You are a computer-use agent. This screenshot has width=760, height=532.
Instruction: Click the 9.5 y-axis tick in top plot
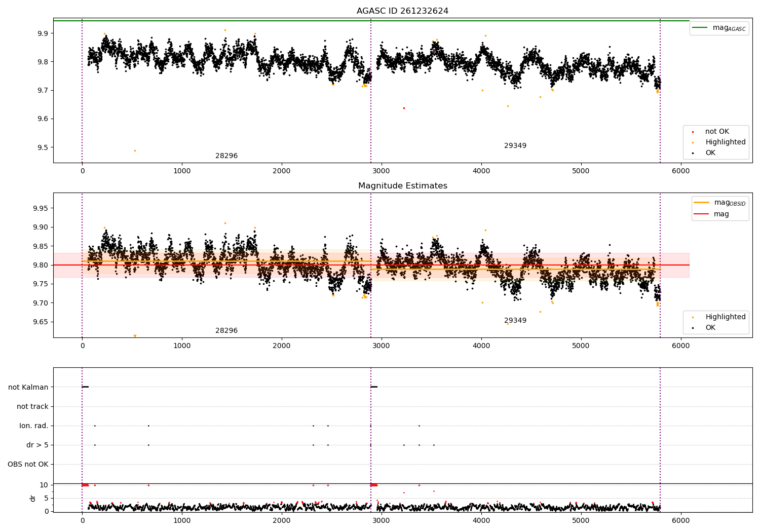[43, 148]
